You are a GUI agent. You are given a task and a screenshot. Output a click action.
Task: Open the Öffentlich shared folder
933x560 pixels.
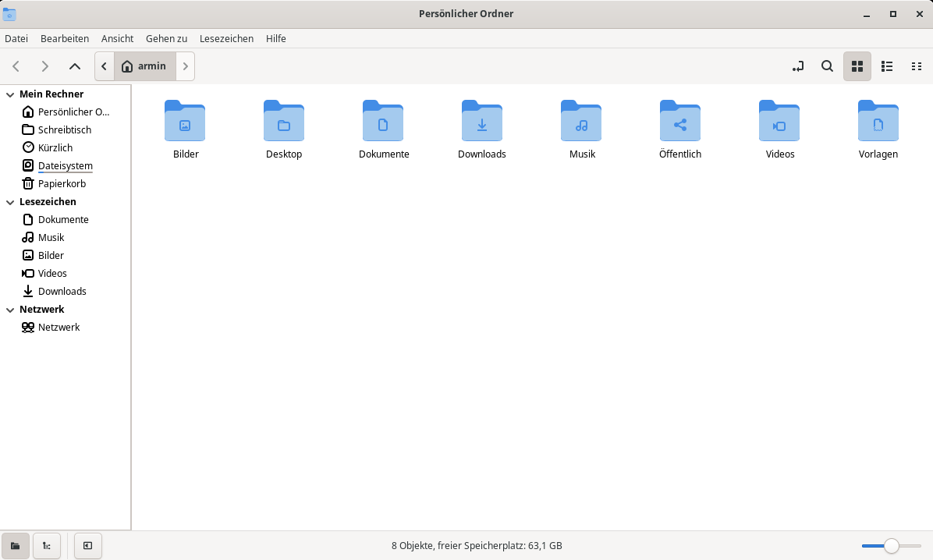(679, 121)
